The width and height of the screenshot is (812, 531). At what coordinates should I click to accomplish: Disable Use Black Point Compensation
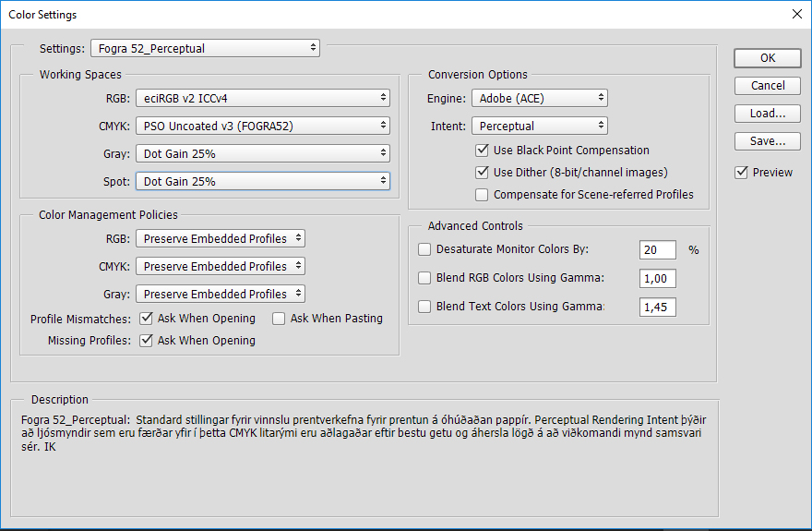[x=482, y=151]
